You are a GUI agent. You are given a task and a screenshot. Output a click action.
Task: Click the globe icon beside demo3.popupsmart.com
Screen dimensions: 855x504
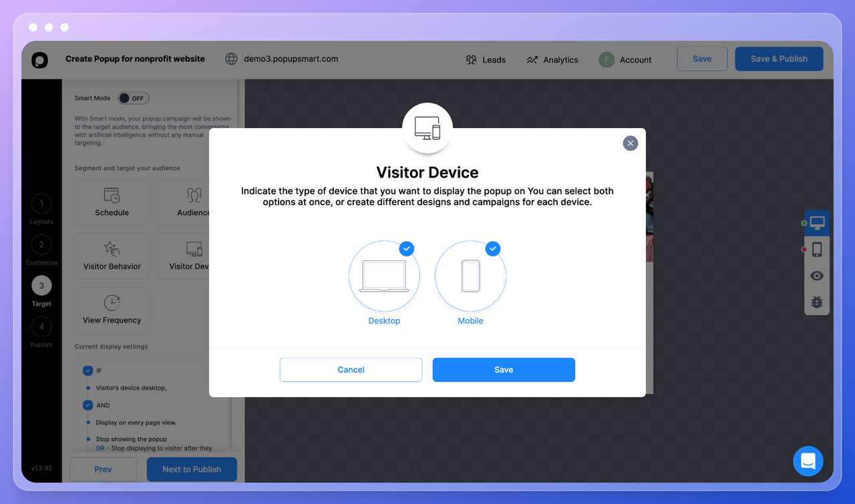231,59
